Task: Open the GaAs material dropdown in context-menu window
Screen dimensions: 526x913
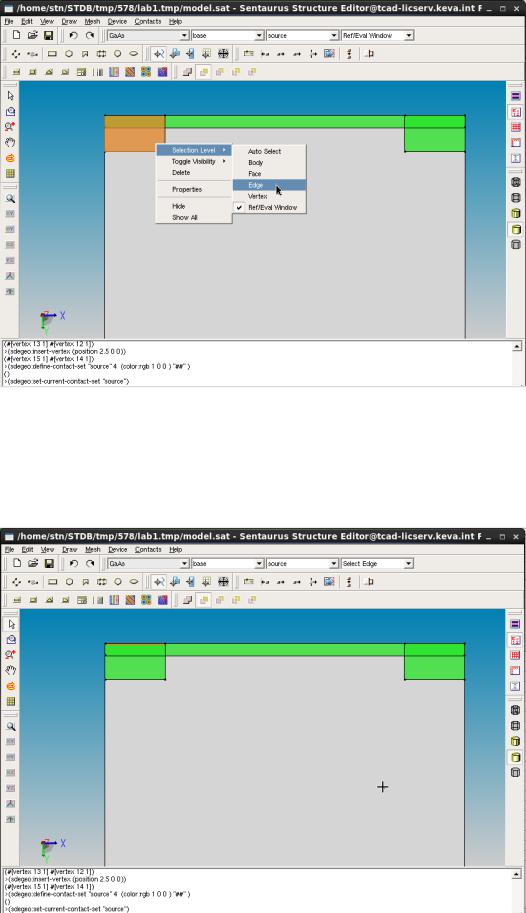Action: click(148, 36)
